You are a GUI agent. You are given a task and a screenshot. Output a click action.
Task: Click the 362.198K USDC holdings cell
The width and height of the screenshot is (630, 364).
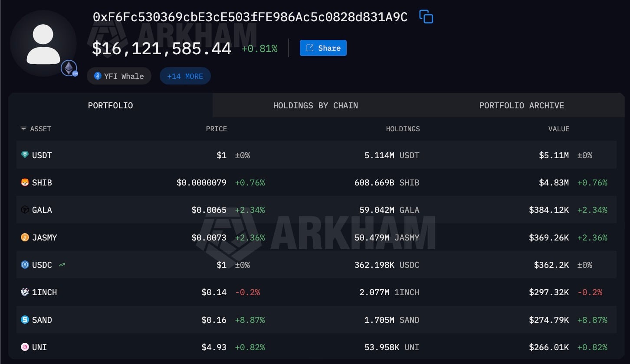click(x=387, y=265)
